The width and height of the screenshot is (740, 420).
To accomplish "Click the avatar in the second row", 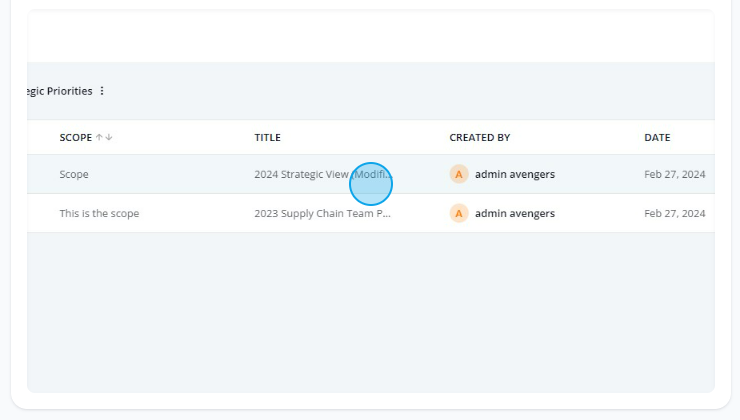I will [459, 213].
